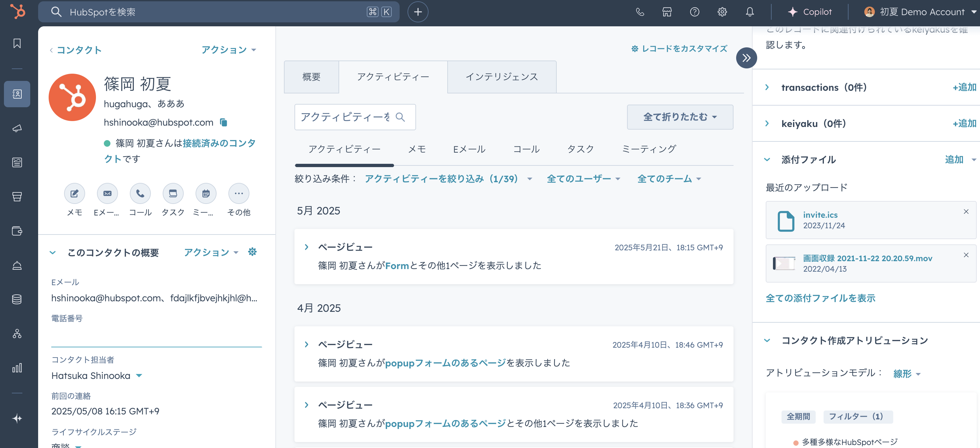Open the bookmarks icon in sidebar
Viewport: 980px width, 448px height.
(x=17, y=43)
